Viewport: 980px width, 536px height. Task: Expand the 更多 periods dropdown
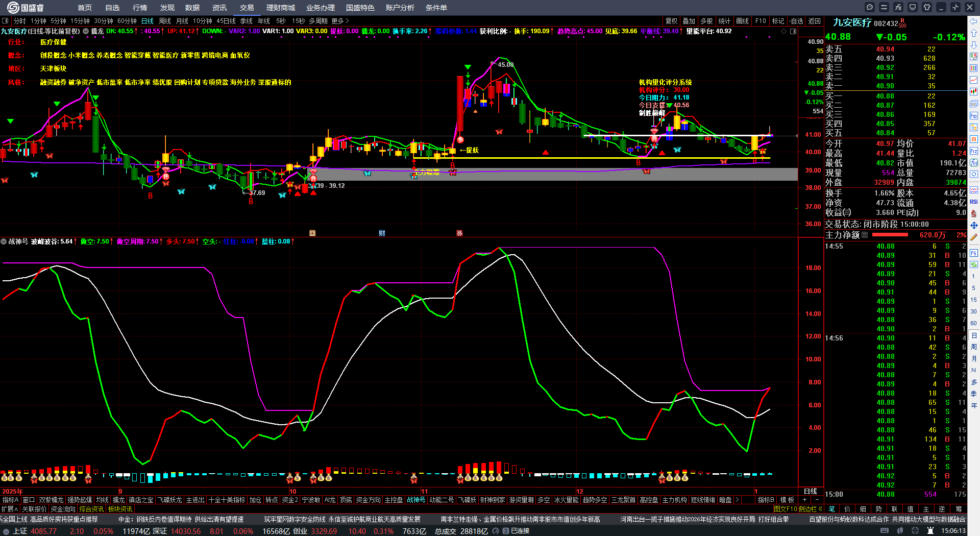tap(340, 21)
